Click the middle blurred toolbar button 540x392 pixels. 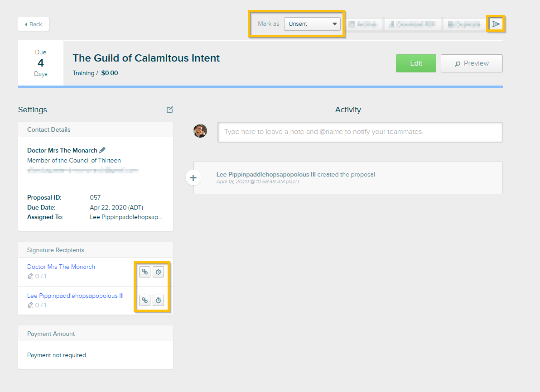click(x=413, y=24)
